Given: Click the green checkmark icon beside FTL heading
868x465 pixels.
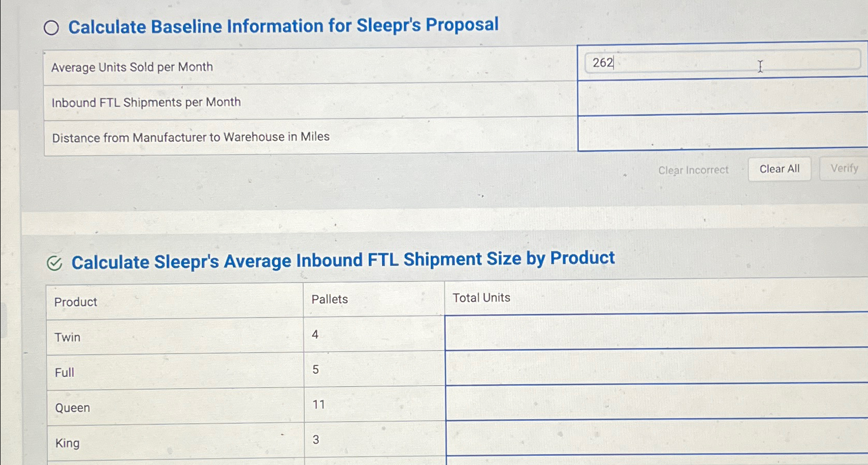Looking at the screenshot, I should coord(54,262).
